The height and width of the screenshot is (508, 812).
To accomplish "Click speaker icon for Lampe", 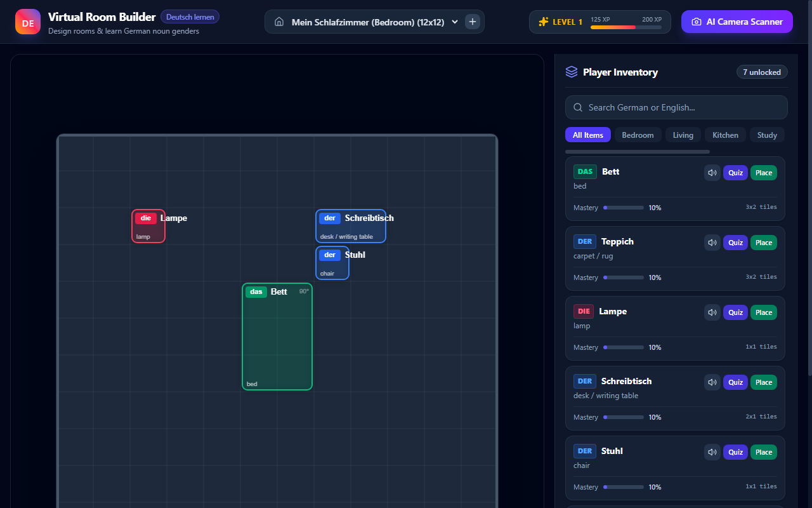I will pos(712,312).
